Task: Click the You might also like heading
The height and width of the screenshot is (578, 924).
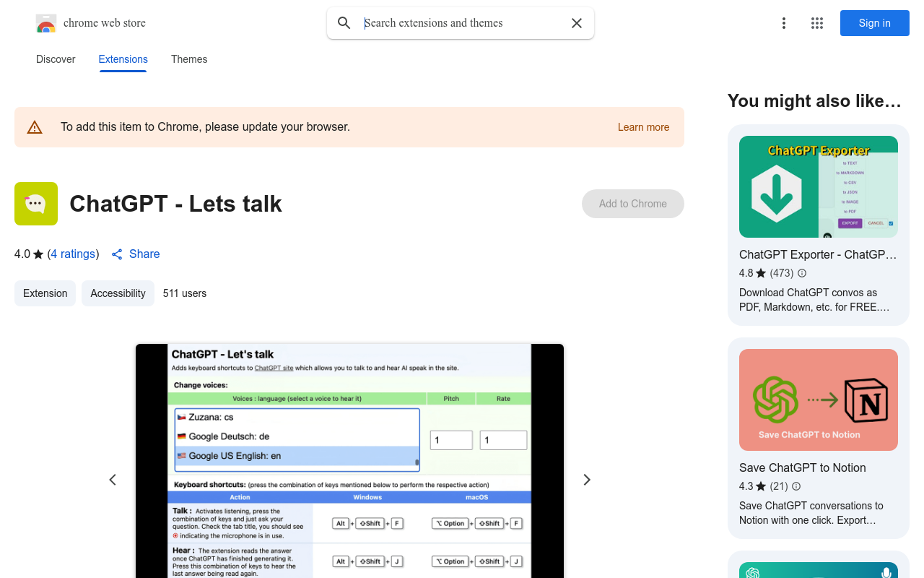Action: click(814, 101)
